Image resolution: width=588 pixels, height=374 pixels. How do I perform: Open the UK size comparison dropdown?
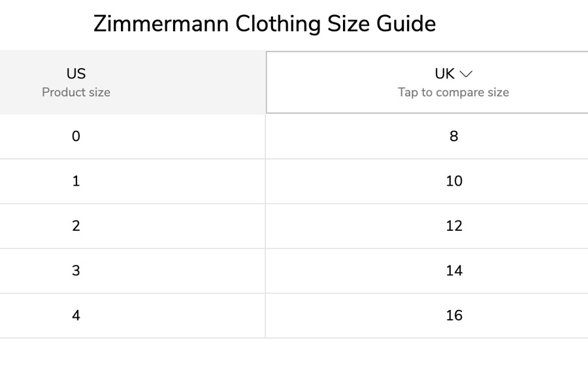pyautogui.click(x=427, y=82)
